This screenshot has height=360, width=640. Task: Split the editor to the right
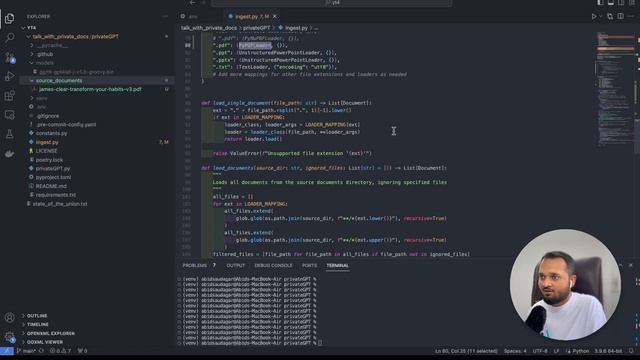(x=620, y=16)
